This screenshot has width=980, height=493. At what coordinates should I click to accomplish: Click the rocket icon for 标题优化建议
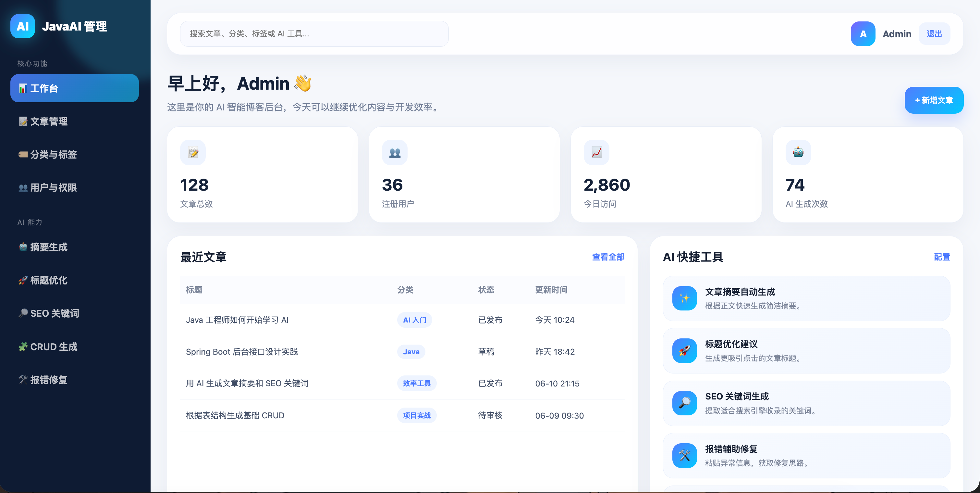pos(684,351)
